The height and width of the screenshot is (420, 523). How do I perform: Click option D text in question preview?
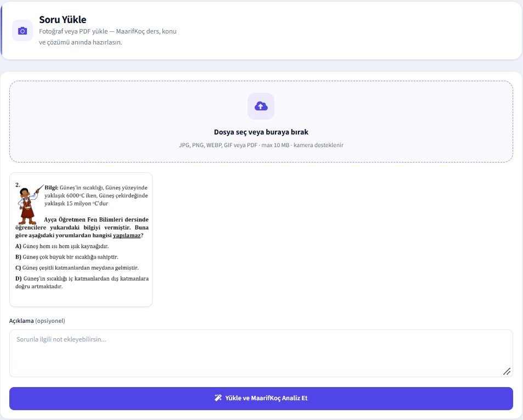point(82,282)
